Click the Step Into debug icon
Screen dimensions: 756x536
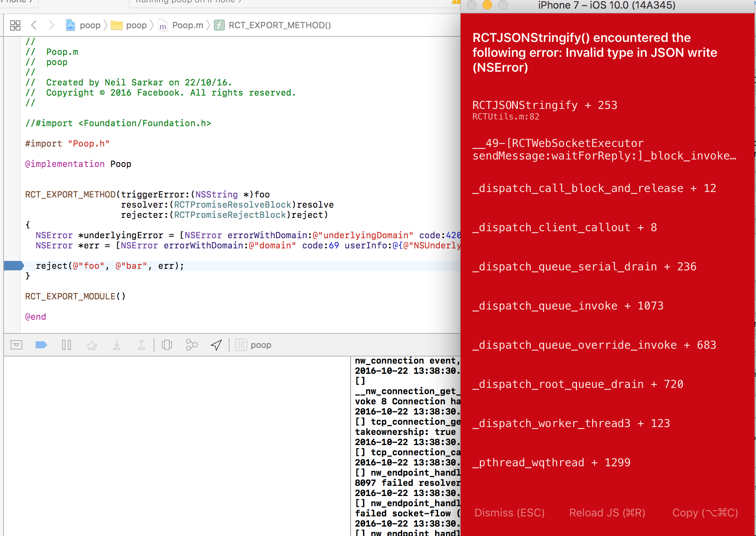[x=117, y=345]
